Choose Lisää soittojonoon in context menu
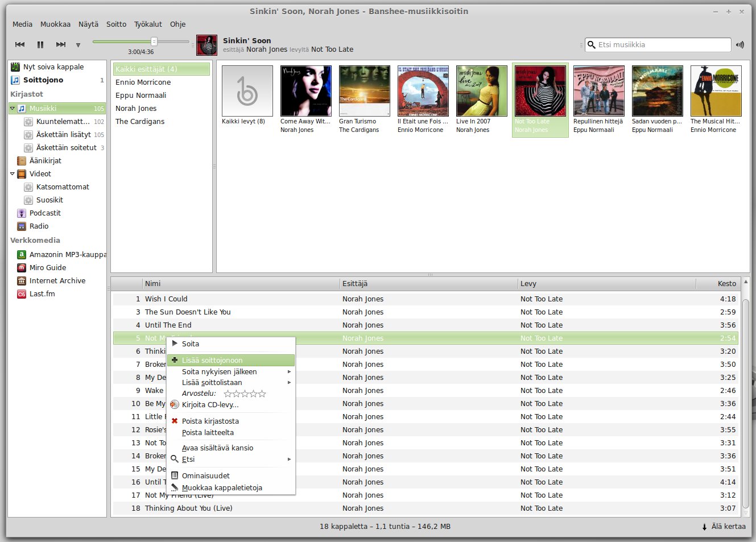 (x=231, y=361)
